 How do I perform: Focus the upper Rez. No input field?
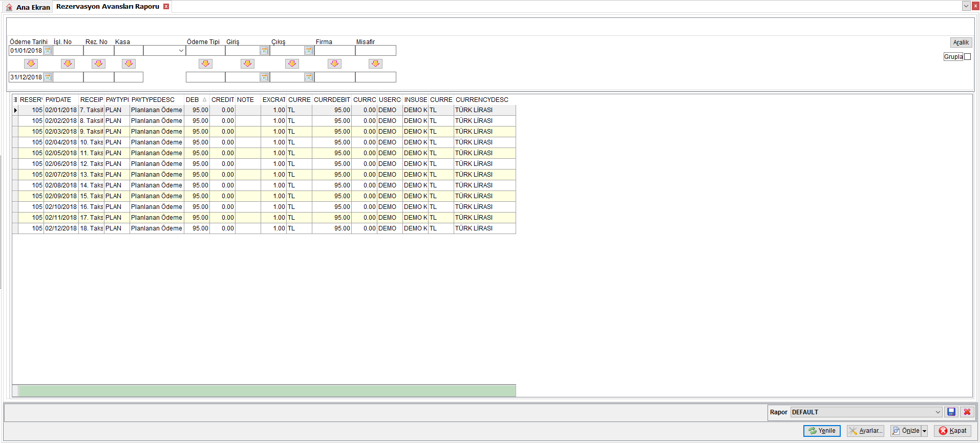99,51
